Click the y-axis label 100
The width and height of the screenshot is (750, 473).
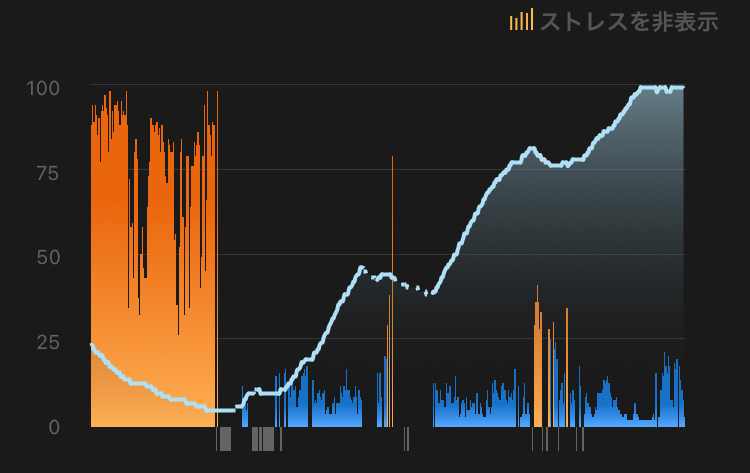pyautogui.click(x=43, y=88)
